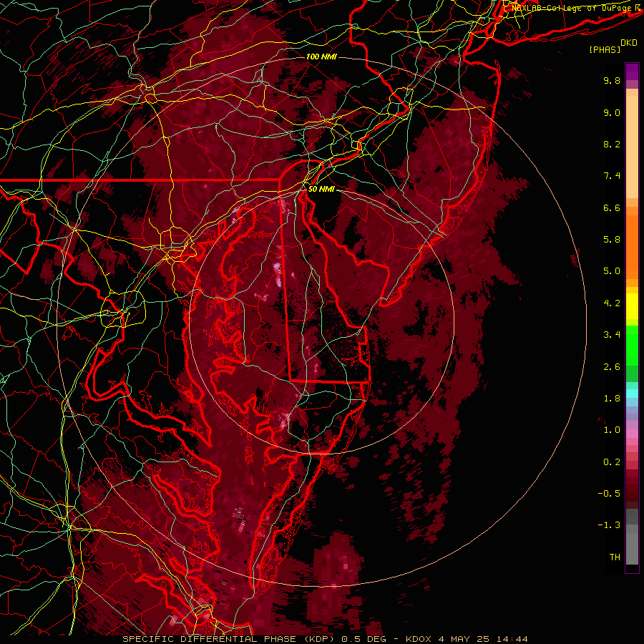
Task: Pick the purple segment of the color bar
Action: 632,72
